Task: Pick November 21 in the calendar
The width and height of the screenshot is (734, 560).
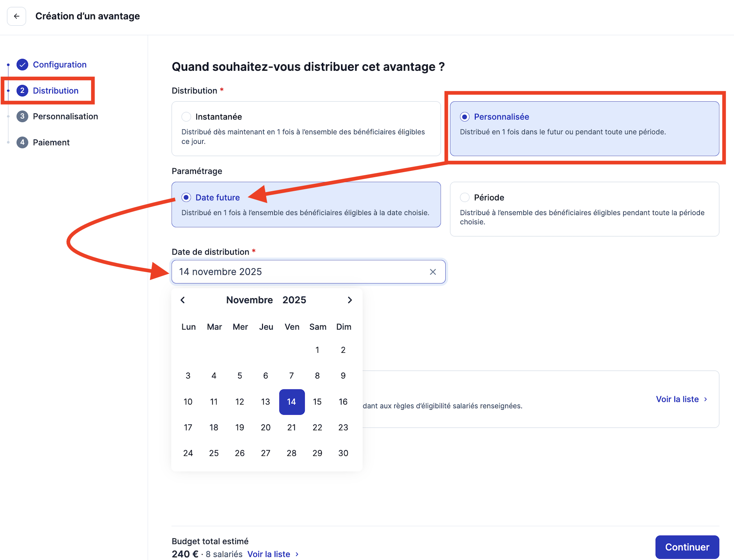Action: 291,428
